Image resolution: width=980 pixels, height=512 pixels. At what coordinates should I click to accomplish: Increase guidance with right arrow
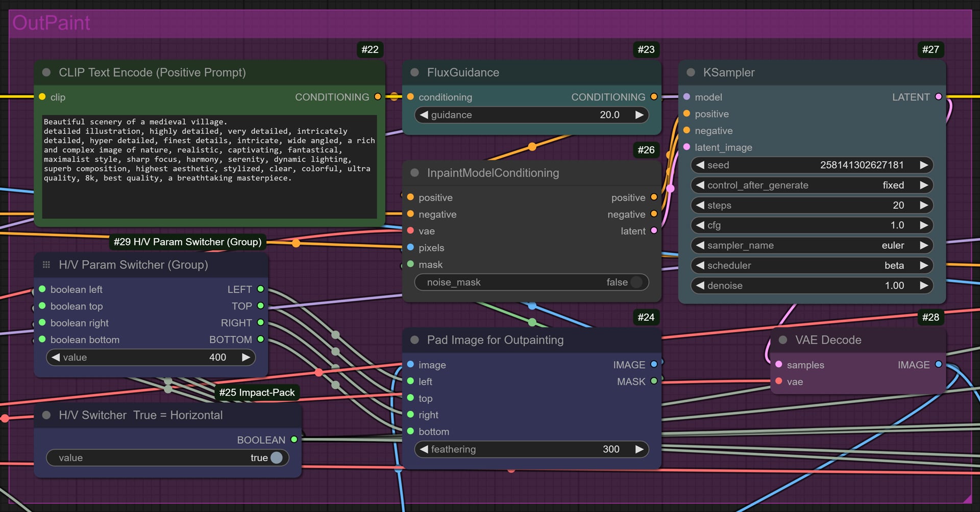pyautogui.click(x=639, y=115)
